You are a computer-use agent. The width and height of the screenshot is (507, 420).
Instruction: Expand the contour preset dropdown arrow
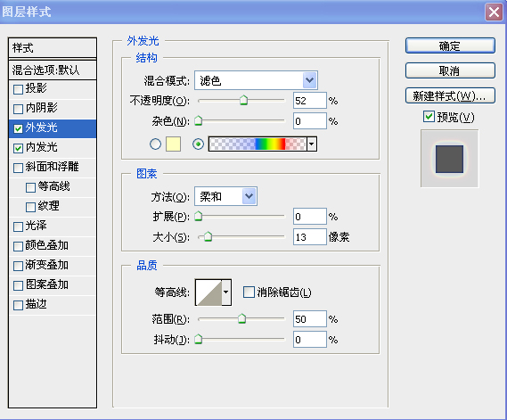(x=226, y=292)
